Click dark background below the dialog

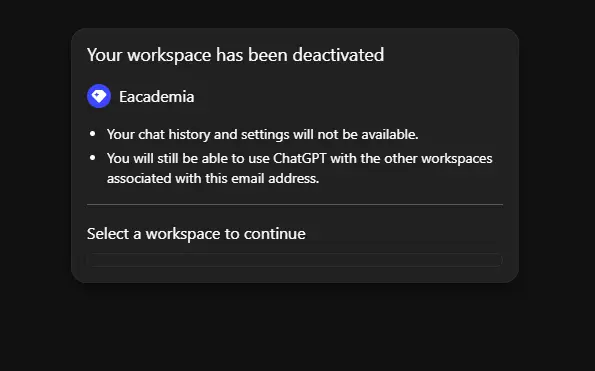295,328
